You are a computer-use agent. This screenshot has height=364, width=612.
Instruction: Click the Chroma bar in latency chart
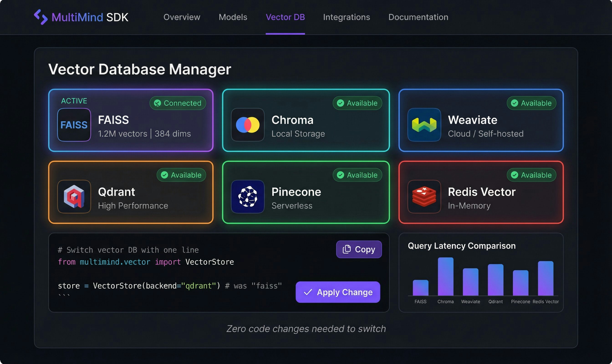[445, 276]
